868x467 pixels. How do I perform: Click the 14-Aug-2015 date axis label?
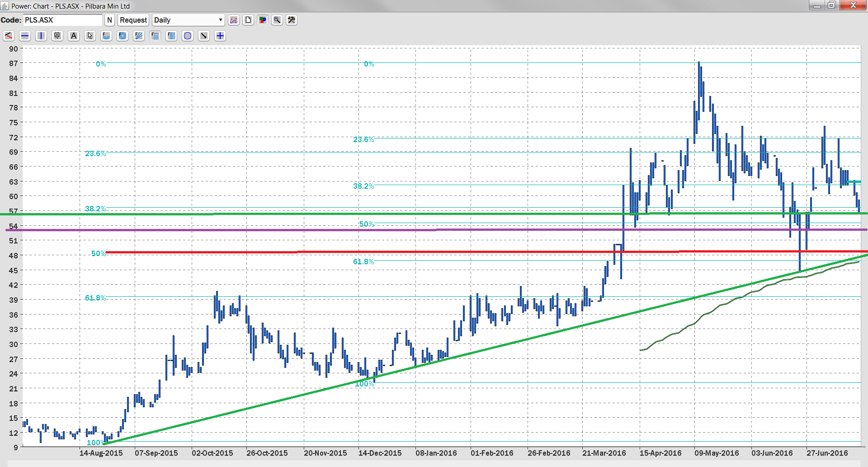[x=101, y=453]
